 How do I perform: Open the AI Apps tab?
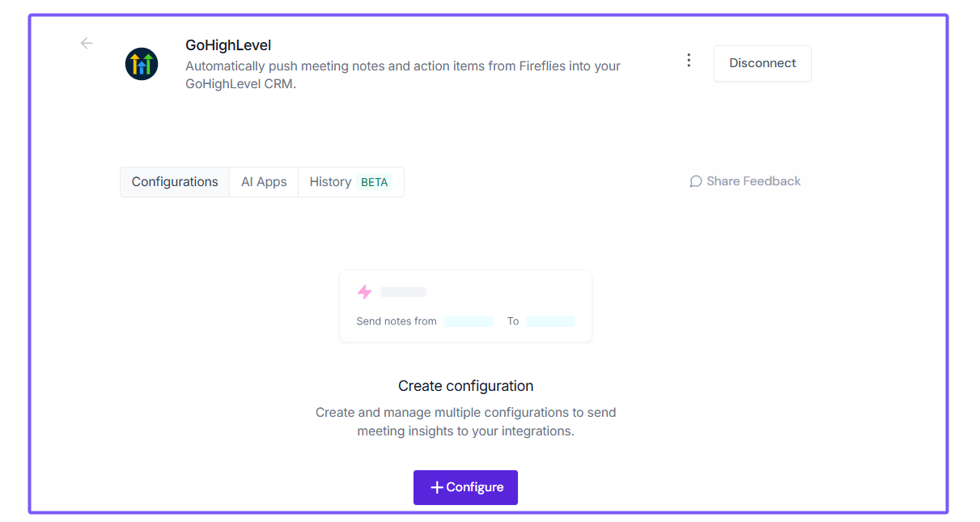coord(264,182)
